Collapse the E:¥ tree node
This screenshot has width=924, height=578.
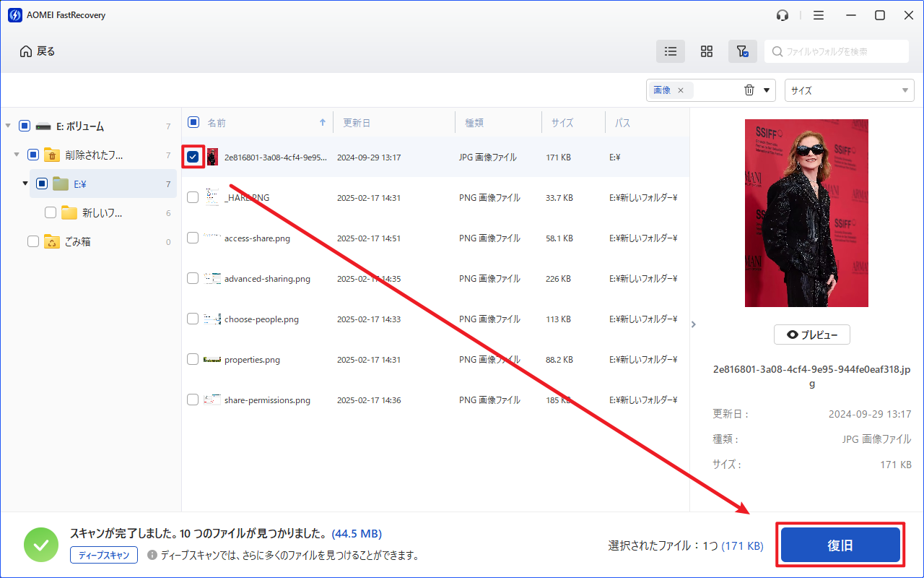25,184
